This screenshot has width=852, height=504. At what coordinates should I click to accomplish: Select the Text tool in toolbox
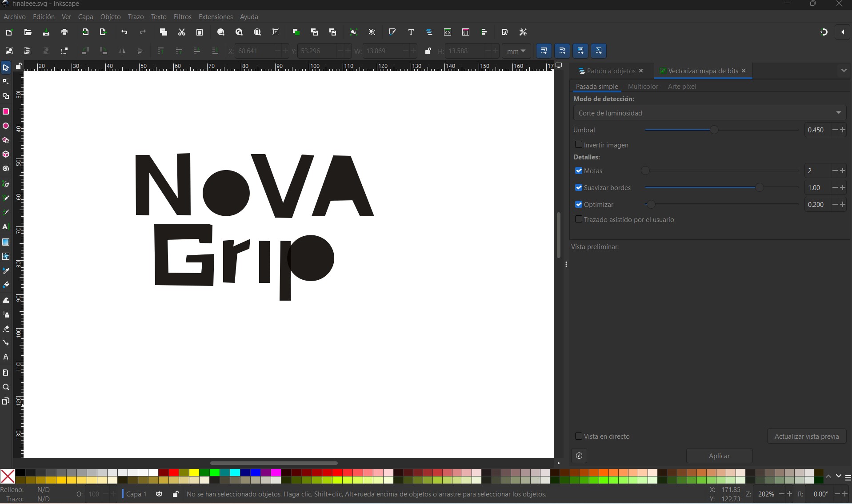point(6,227)
